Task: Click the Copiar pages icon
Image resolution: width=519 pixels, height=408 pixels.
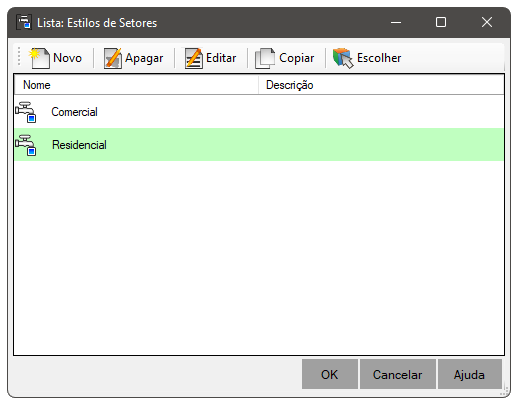Action: 265,58
